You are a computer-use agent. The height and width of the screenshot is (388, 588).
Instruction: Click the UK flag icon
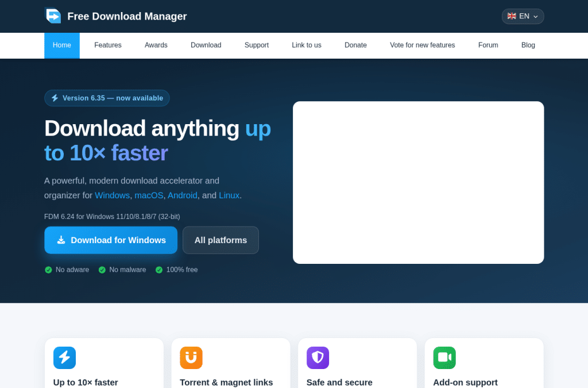(512, 16)
